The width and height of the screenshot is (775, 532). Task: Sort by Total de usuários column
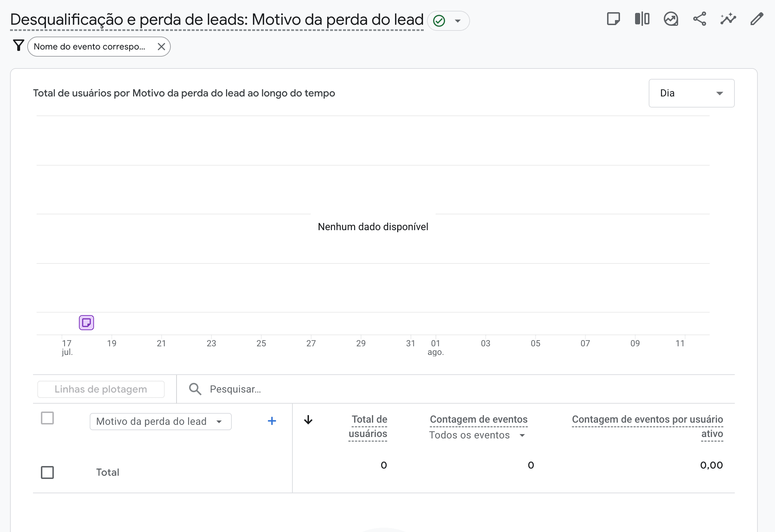[368, 426]
